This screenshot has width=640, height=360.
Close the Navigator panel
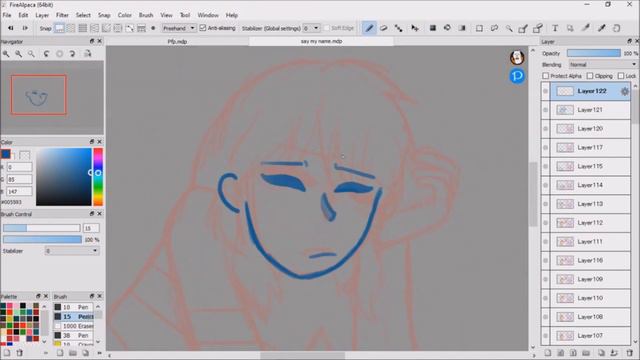pos(100,41)
